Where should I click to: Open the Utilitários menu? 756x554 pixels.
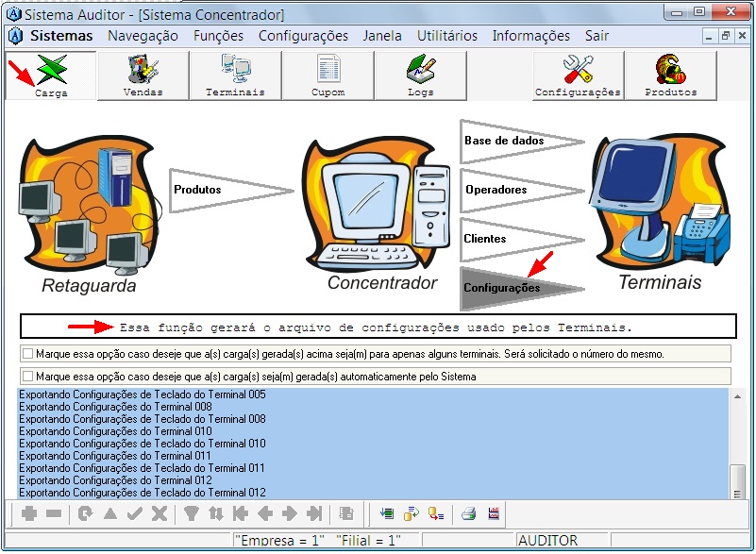coord(446,36)
